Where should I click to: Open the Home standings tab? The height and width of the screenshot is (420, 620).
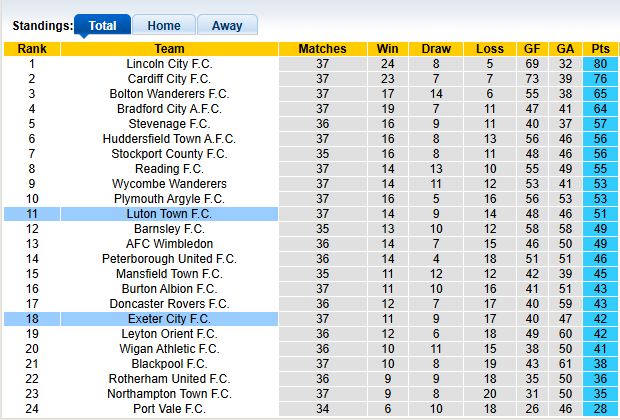pos(163,26)
